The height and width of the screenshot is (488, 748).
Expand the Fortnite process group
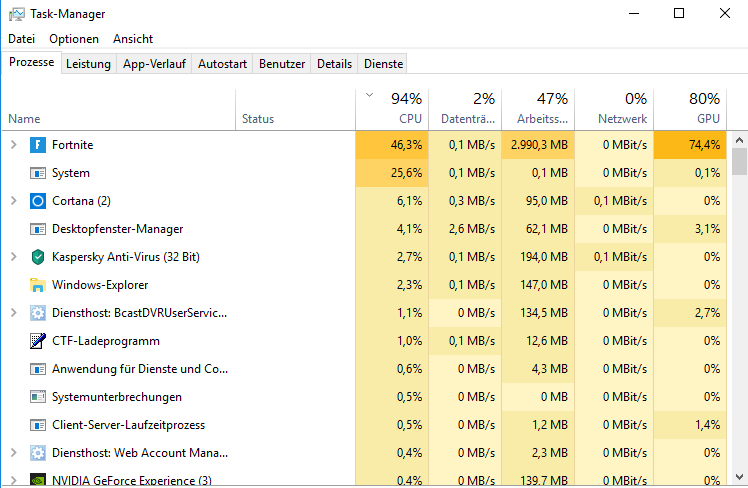click(14, 145)
